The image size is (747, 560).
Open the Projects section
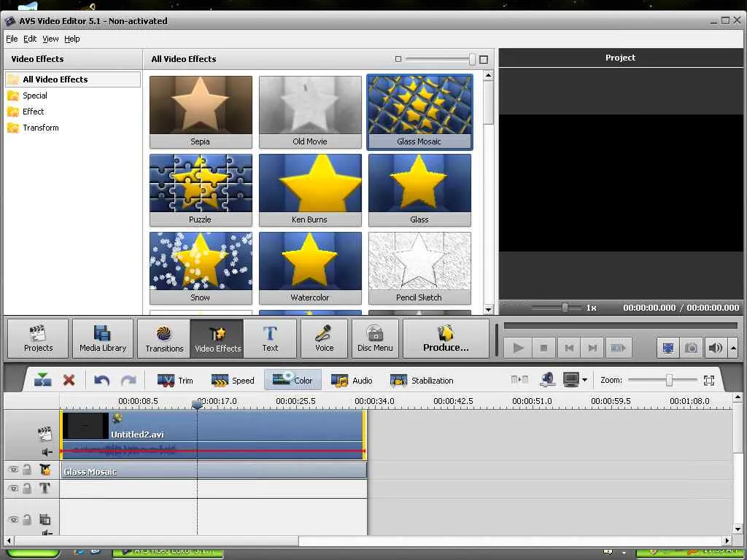38,338
